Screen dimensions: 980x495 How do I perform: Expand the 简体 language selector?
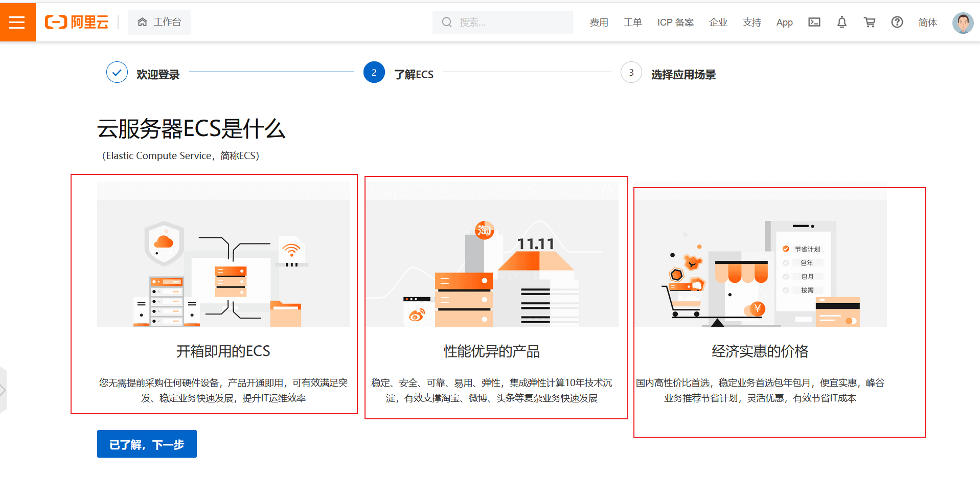coord(927,22)
